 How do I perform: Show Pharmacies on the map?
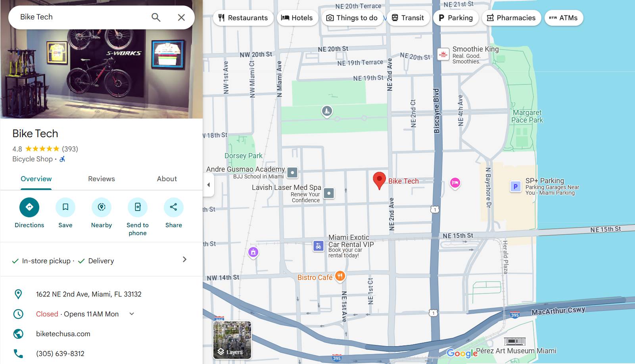(x=511, y=18)
